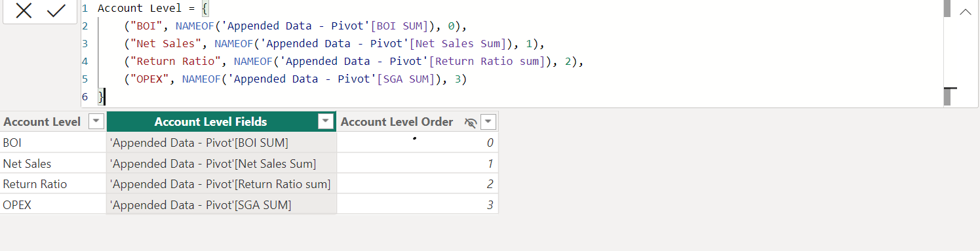The height and width of the screenshot is (251, 980).
Task: Click the 'Appended Data - Pivot'[SGA SUM] cell
Action: pos(222,204)
